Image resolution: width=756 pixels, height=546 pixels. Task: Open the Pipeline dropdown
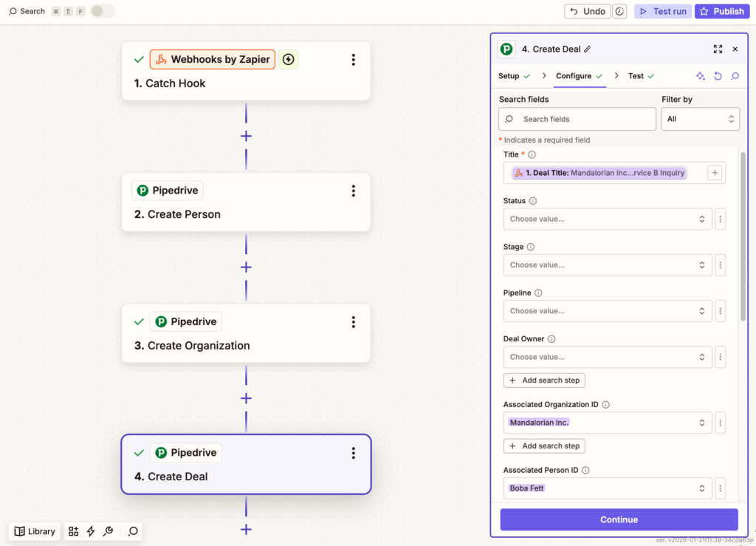coord(607,310)
